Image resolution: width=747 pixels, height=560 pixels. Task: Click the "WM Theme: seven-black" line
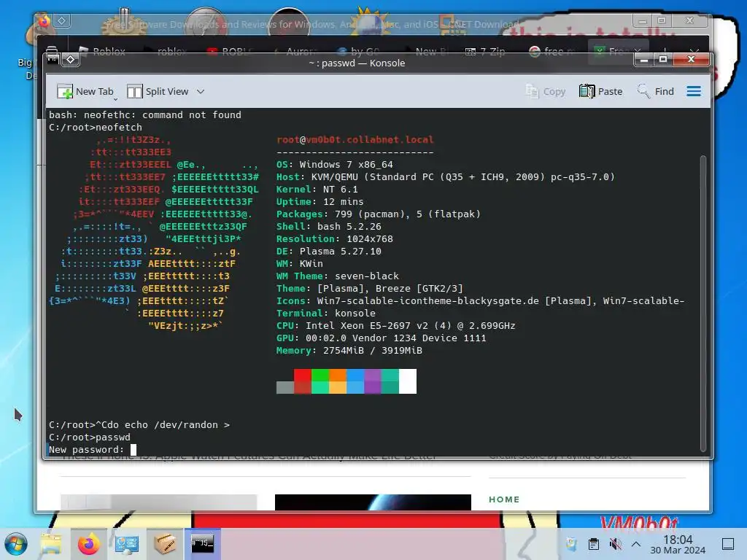pyautogui.click(x=337, y=276)
